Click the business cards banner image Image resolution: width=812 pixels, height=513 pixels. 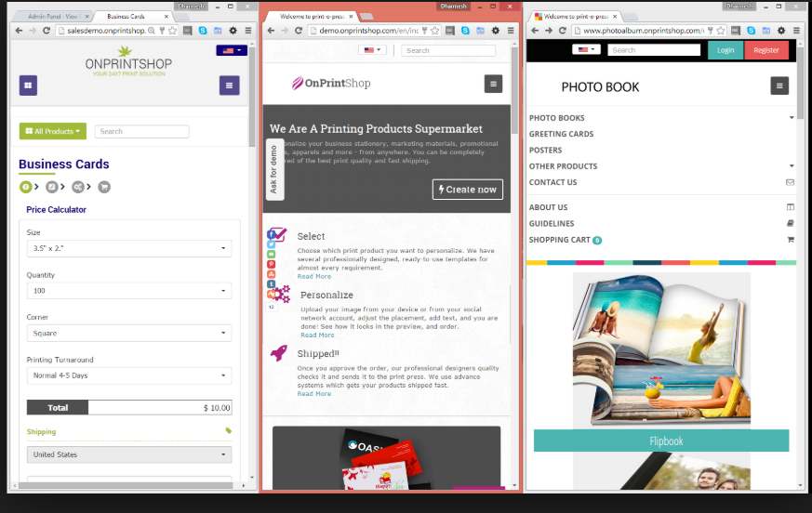(x=386, y=457)
